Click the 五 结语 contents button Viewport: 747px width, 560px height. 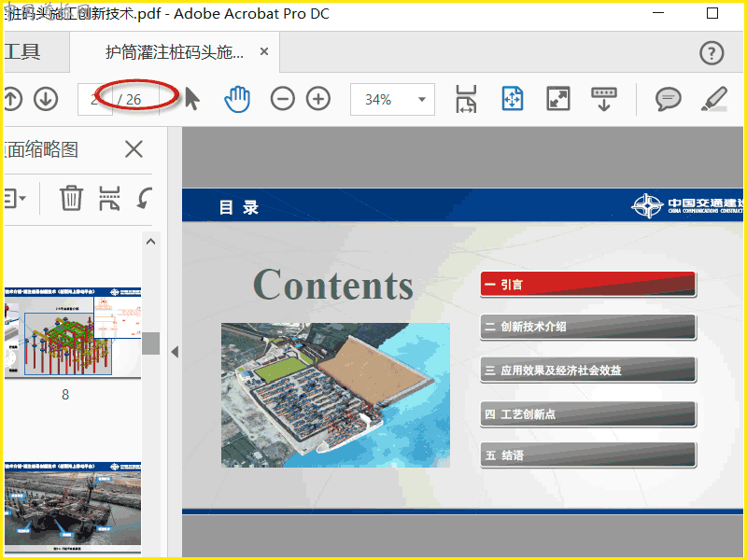[588, 455]
